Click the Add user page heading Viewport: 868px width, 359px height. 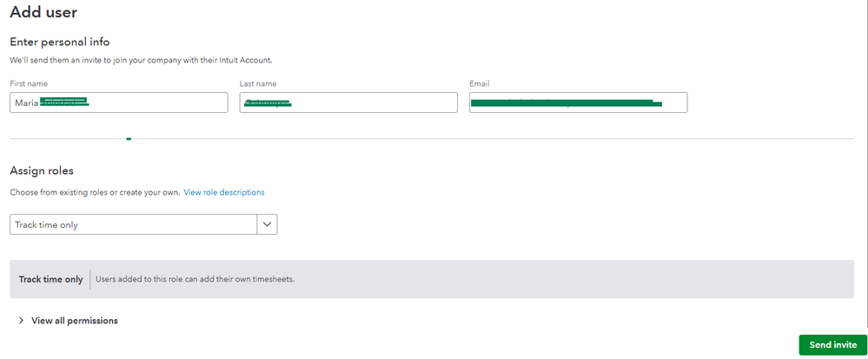(x=43, y=12)
